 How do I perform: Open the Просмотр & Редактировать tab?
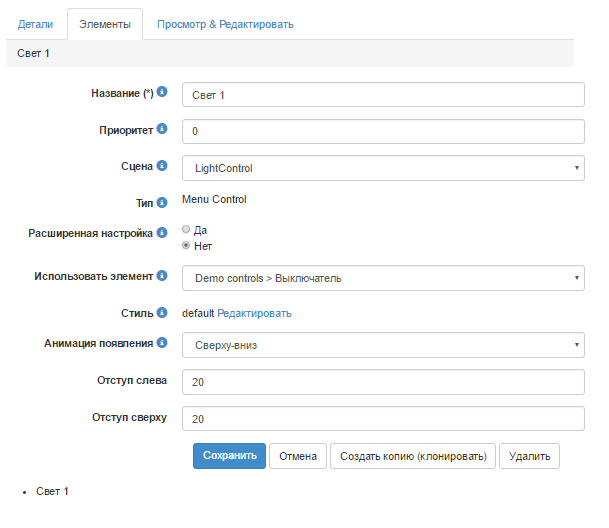click(x=225, y=22)
